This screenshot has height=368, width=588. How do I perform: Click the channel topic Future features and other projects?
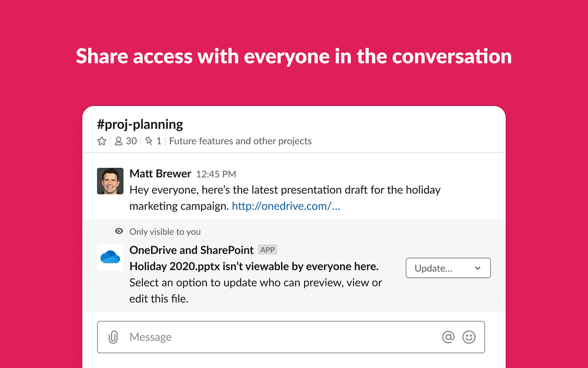tap(240, 141)
